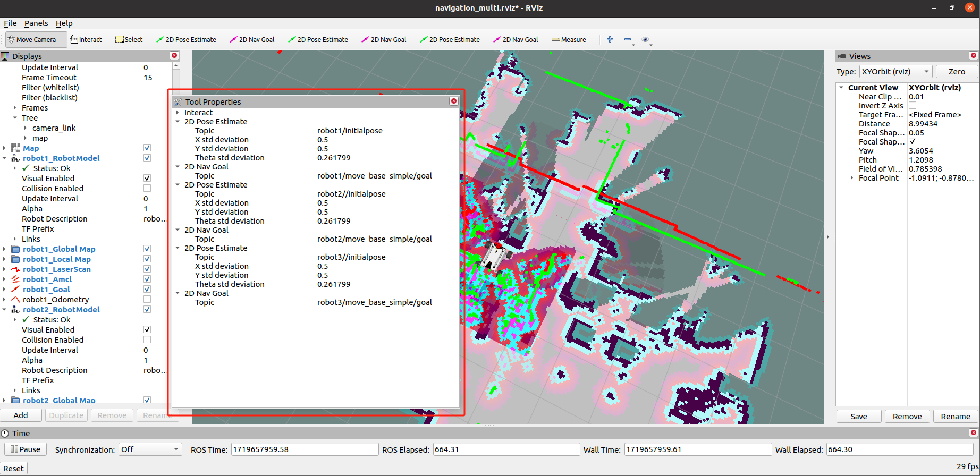Open the eye view options icon

click(x=645, y=39)
